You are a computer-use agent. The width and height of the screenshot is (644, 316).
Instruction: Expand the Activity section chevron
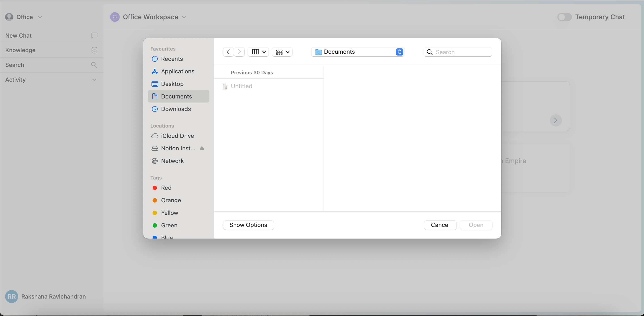coord(94,80)
